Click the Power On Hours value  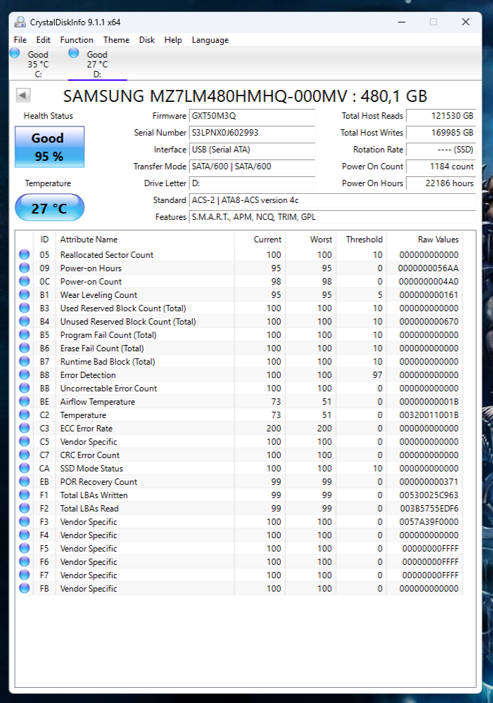(441, 183)
